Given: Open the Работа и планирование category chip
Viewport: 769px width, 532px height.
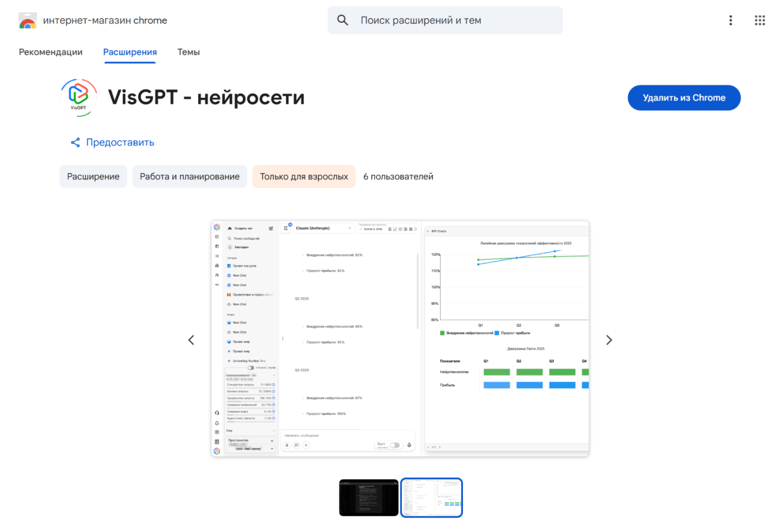Looking at the screenshot, I should point(189,177).
